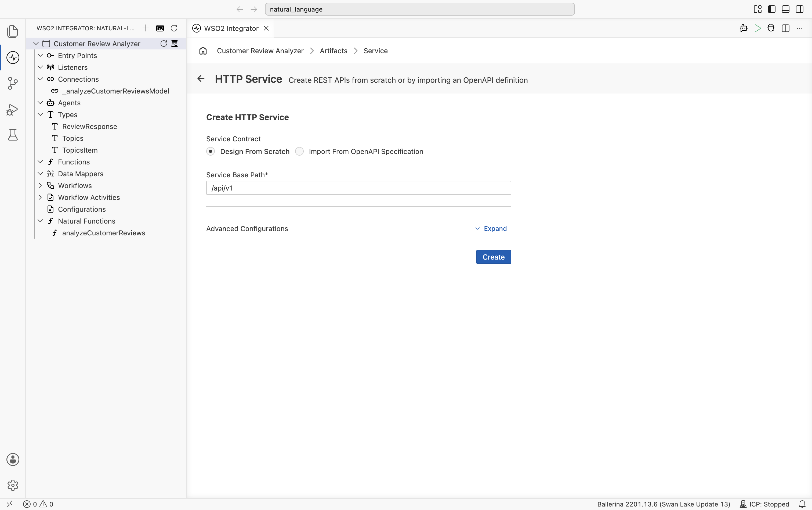Expand Advanced Configurations section
Screen dimensions: 812x510
(491, 228)
